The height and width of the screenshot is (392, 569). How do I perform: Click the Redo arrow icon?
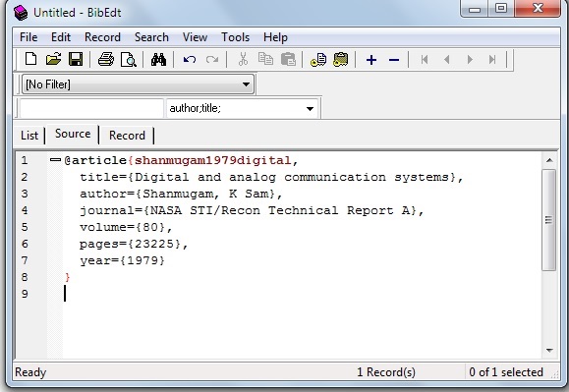(x=212, y=59)
